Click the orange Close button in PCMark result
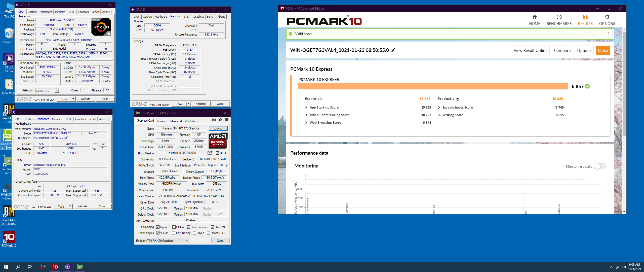The image size is (644, 272). coord(603,50)
